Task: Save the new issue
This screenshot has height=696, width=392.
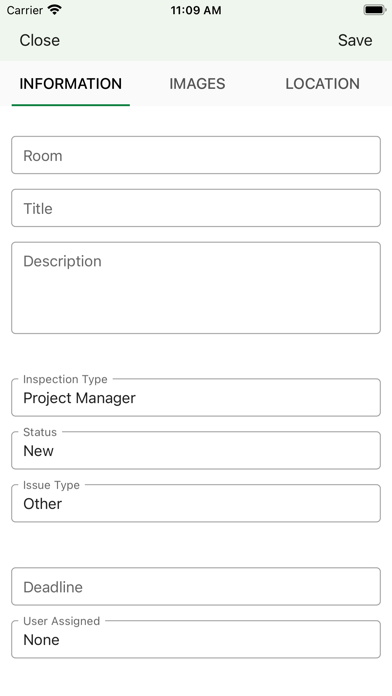Action: pos(355,40)
